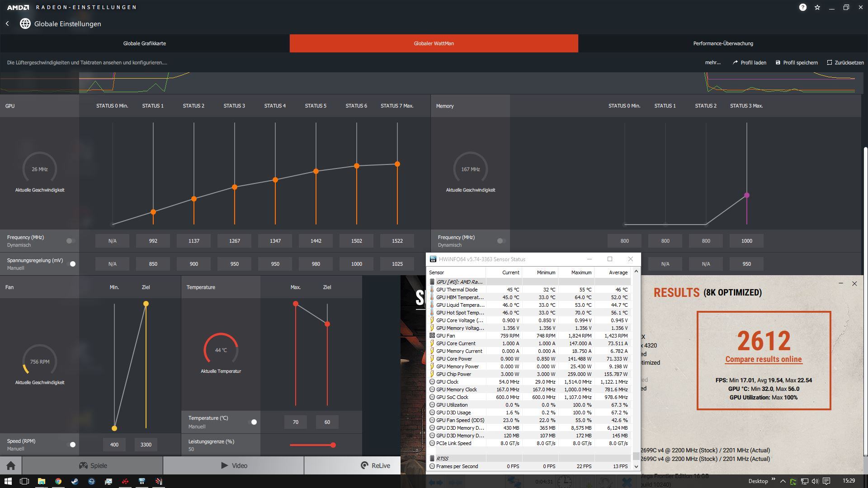Click the Leistungsgrenze slider handle
The image size is (868, 488).
(x=333, y=445)
